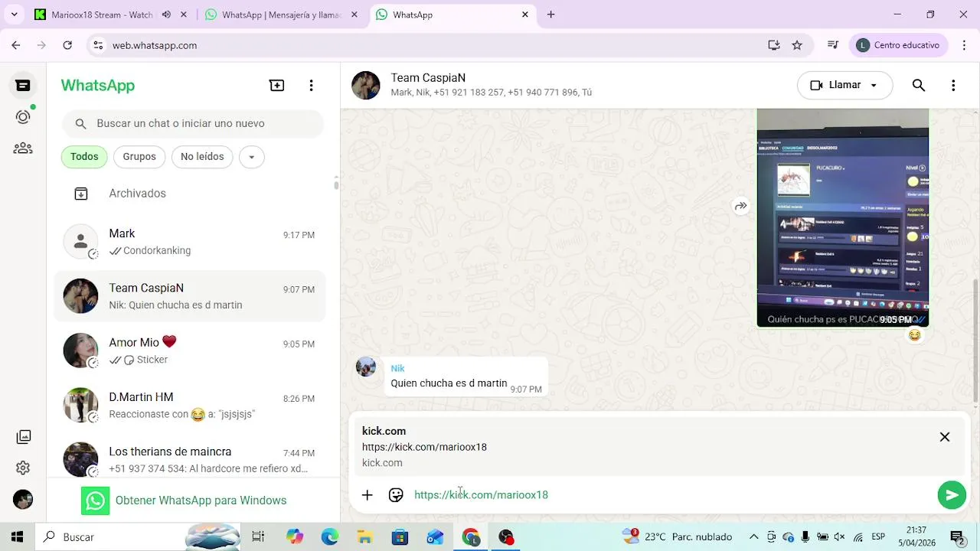980x551 pixels.
Task: Open the shared screen photo thumbnail
Action: point(842,217)
